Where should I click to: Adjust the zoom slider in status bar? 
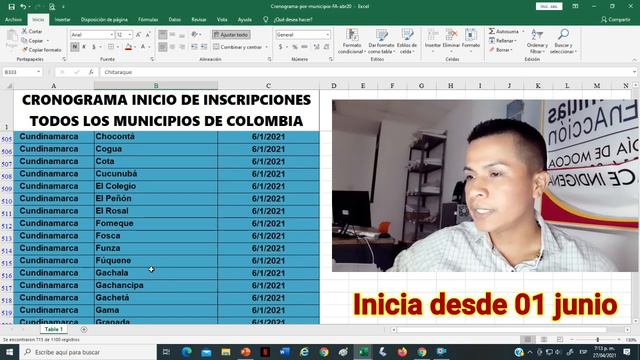pyautogui.click(x=598, y=340)
